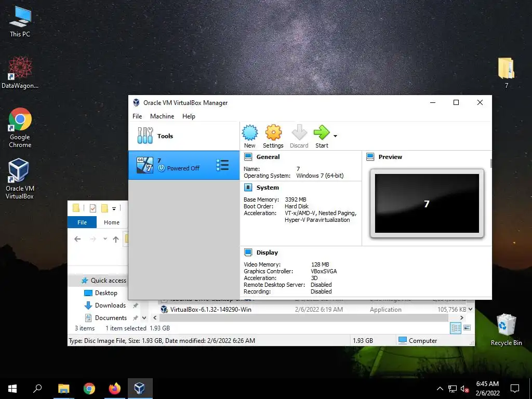Open the Machine menu
532x399 pixels.
[x=162, y=116]
